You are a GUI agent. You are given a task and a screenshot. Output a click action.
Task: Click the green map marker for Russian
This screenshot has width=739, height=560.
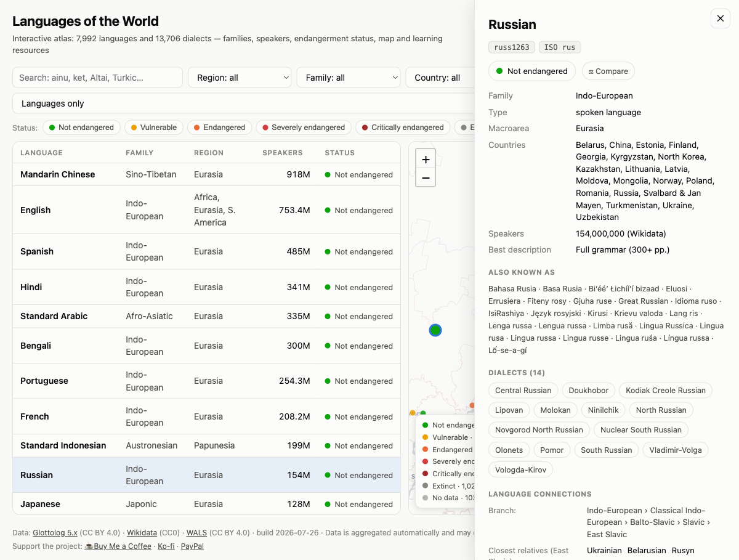pos(435,330)
